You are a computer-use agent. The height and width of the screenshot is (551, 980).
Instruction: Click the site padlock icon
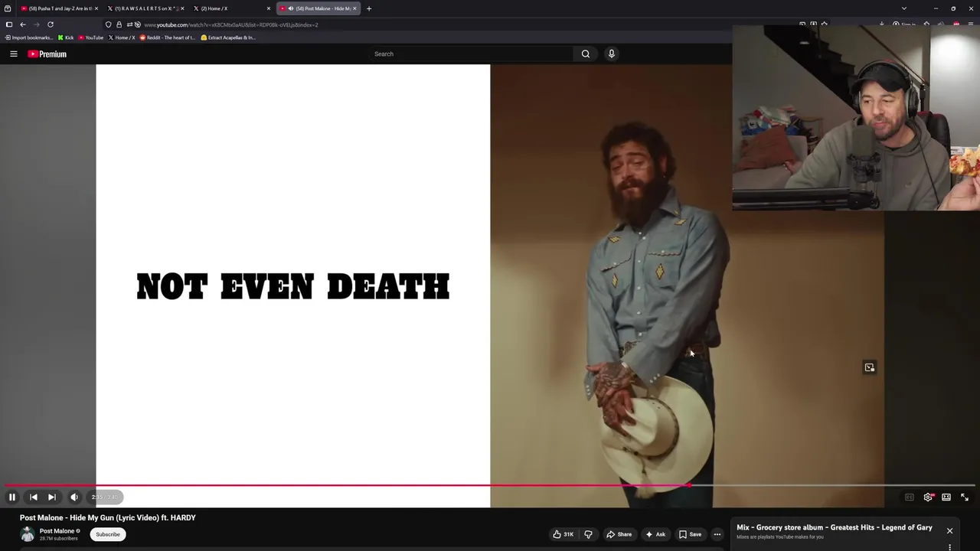119,24
